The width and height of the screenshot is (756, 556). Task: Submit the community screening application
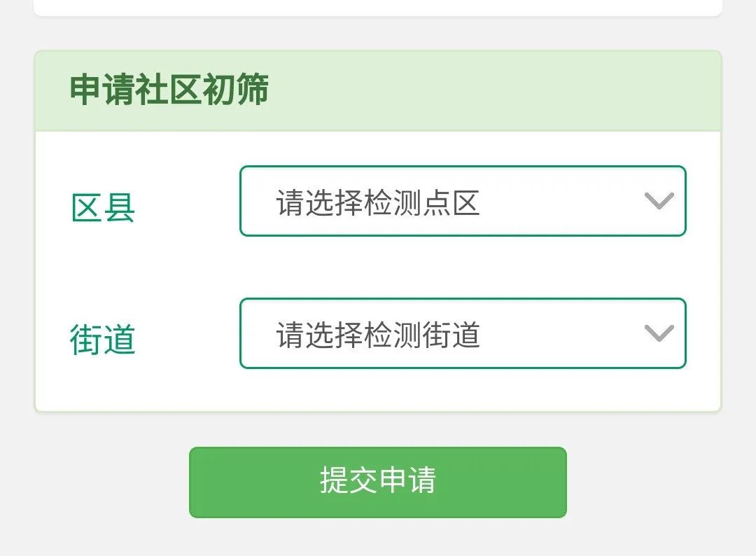tap(377, 482)
